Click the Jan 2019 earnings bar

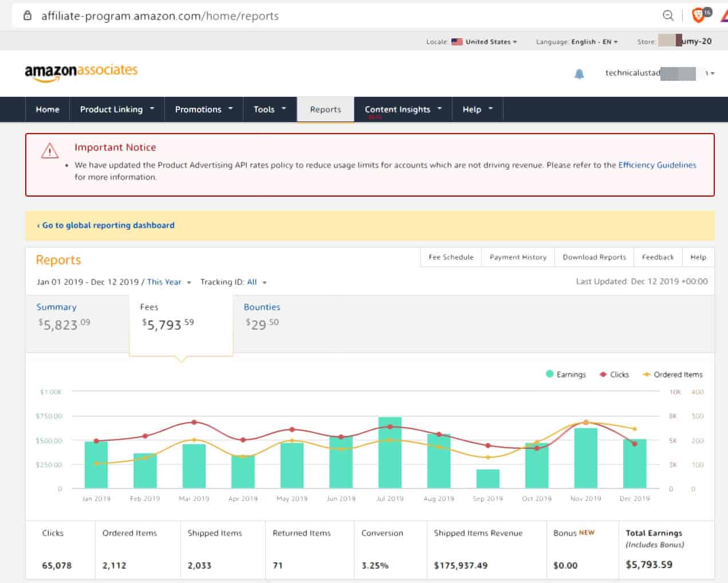(96, 465)
